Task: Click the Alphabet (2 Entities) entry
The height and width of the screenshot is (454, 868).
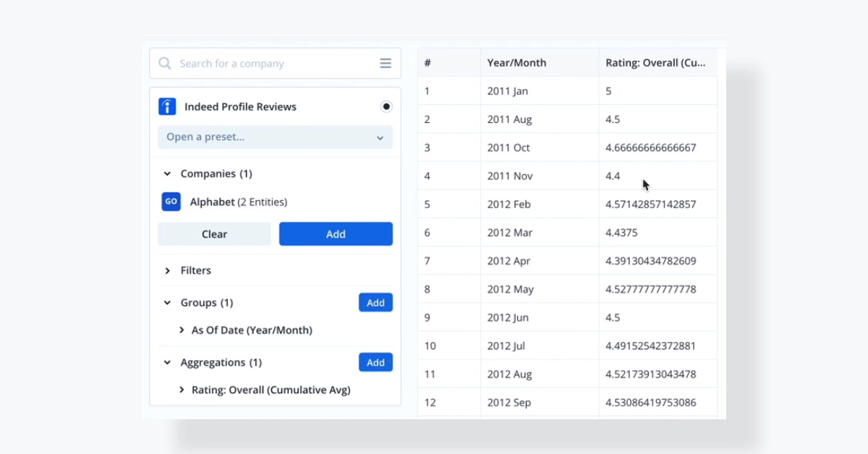Action: click(x=238, y=202)
